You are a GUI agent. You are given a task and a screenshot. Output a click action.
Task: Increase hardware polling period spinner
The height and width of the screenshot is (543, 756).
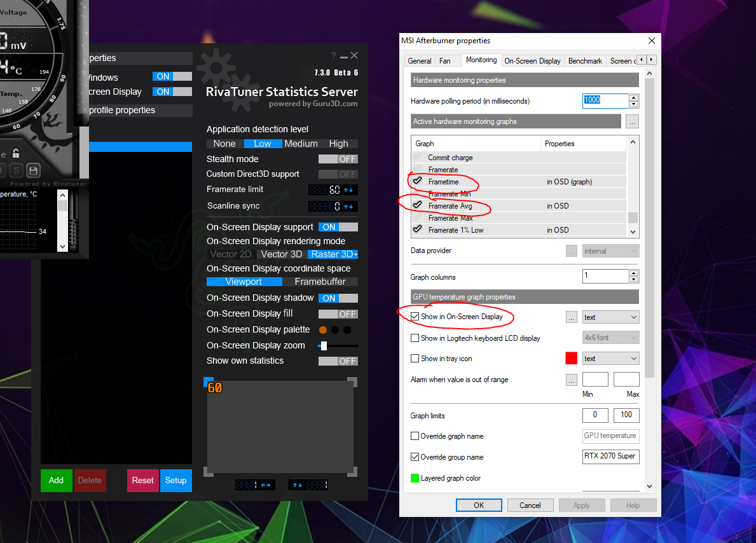pos(634,98)
